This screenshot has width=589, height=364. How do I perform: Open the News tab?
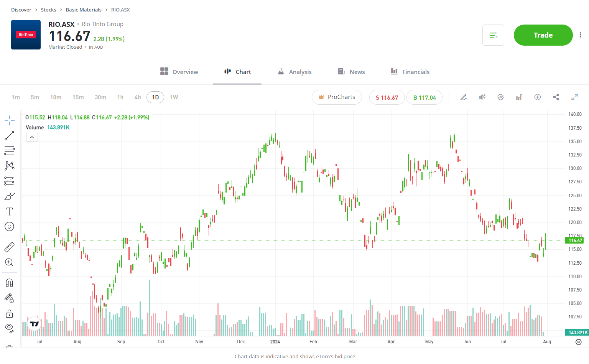[x=351, y=72]
